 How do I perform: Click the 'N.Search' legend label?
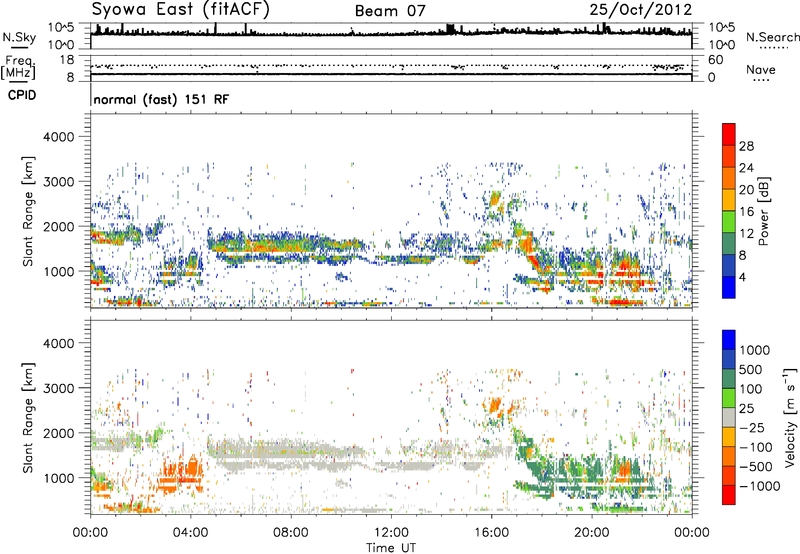pyautogui.click(x=773, y=37)
